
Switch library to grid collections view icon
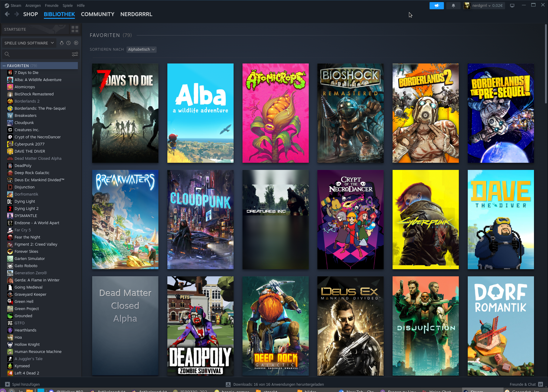click(x=75, y=29)
